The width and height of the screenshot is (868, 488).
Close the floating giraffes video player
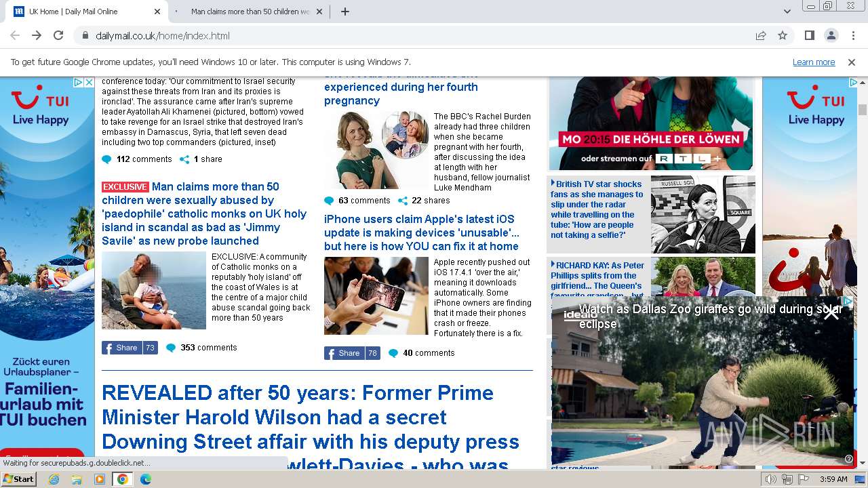tap(831, 312)
